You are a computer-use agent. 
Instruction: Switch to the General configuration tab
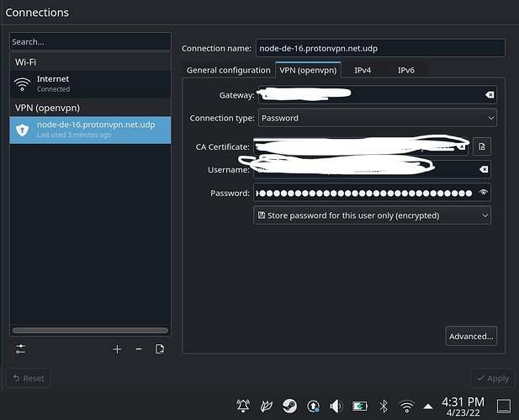228,71
